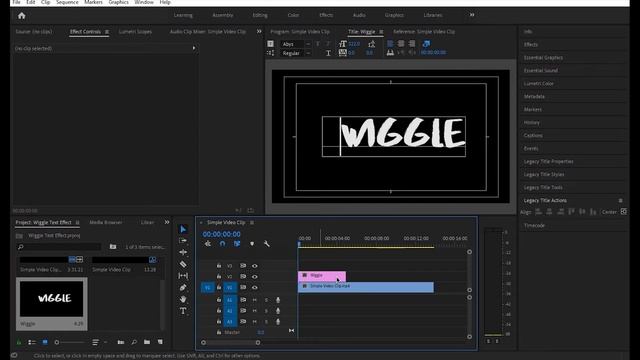Screen dimensions: 640x360
Task: Open Essential Graphics panel
Action: (543, 58)
